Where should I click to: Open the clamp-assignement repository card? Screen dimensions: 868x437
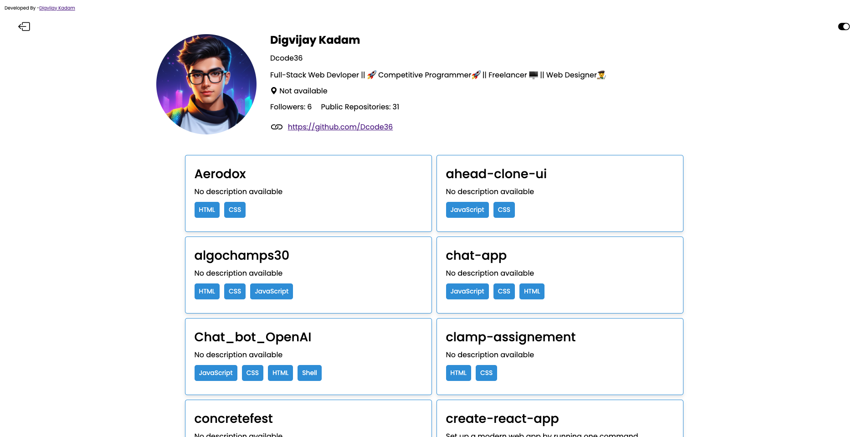[560, 356]
